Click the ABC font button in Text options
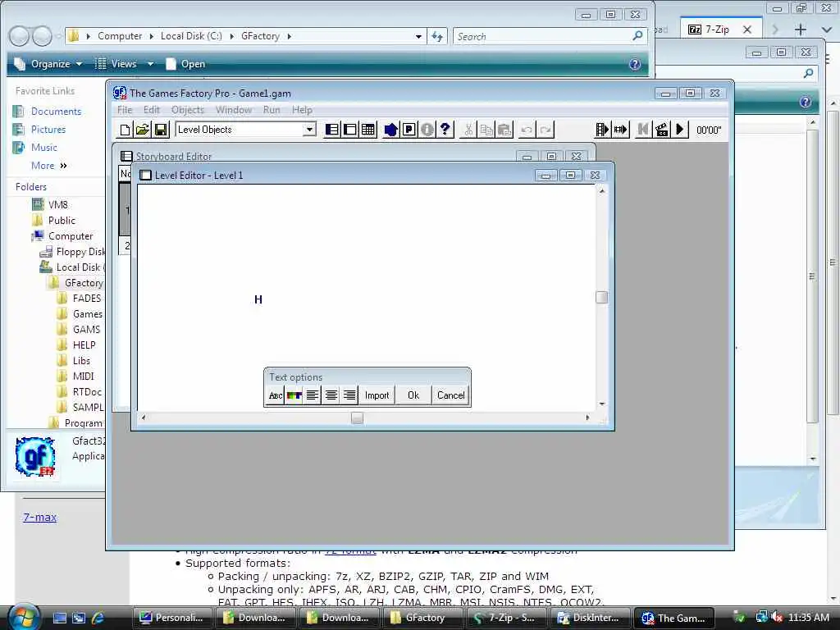The width and height of the screenshot is (840, 630). tap(276, 395)
